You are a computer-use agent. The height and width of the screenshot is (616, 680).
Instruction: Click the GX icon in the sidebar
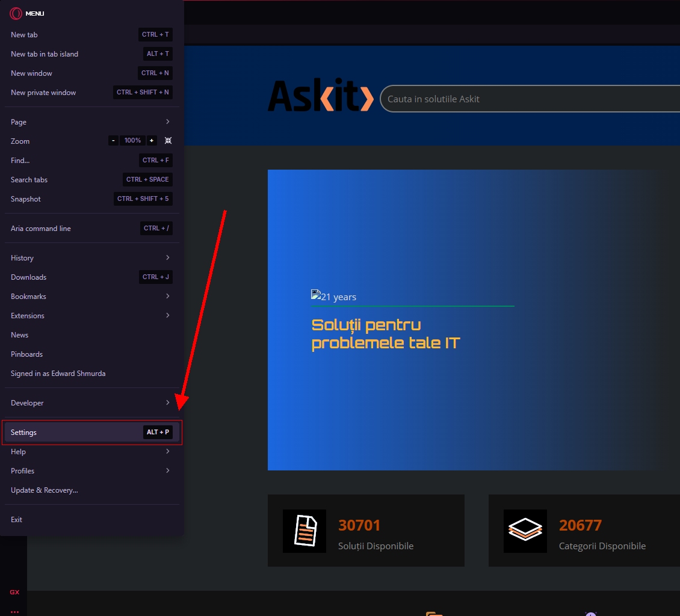14,592
